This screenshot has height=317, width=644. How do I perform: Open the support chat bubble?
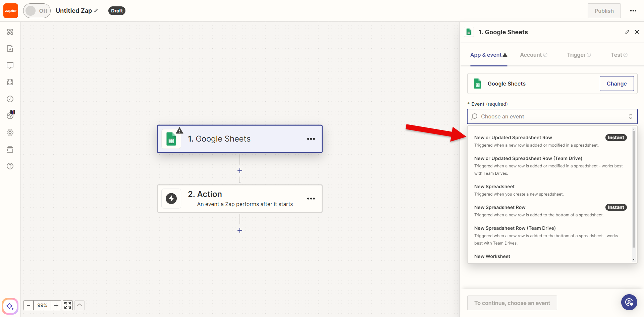tap(629, 302)
